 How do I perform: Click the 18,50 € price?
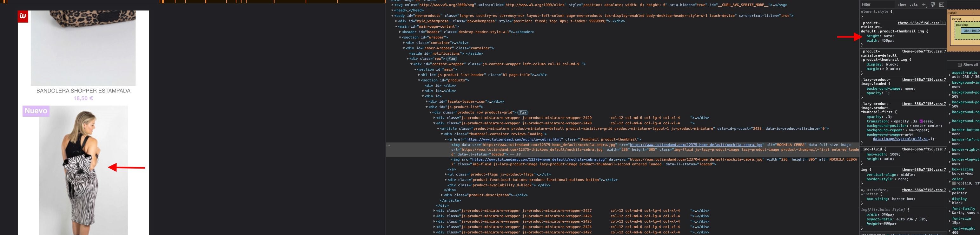pos(83,99)
